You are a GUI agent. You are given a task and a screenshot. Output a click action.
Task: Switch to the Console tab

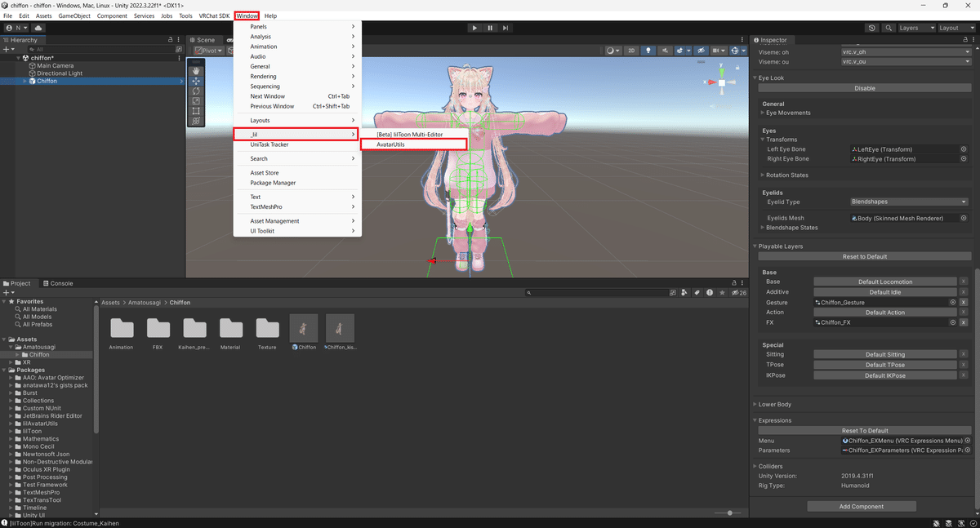point(58,283)
